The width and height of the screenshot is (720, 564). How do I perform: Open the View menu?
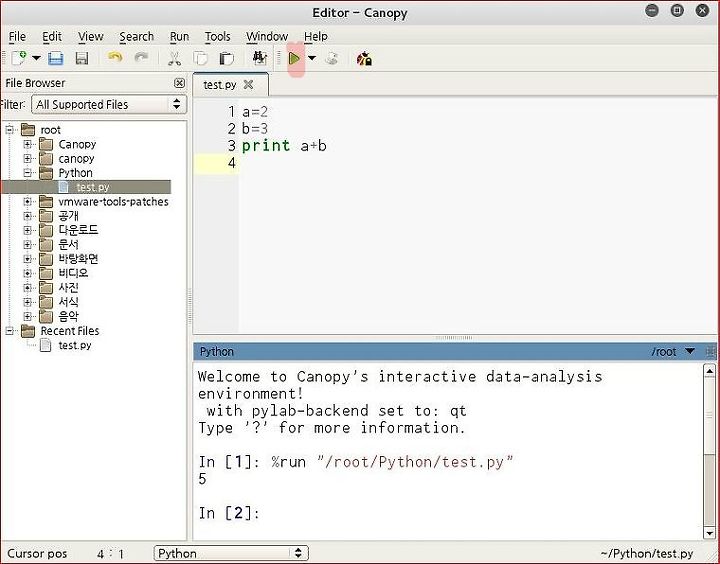[90, 36]
